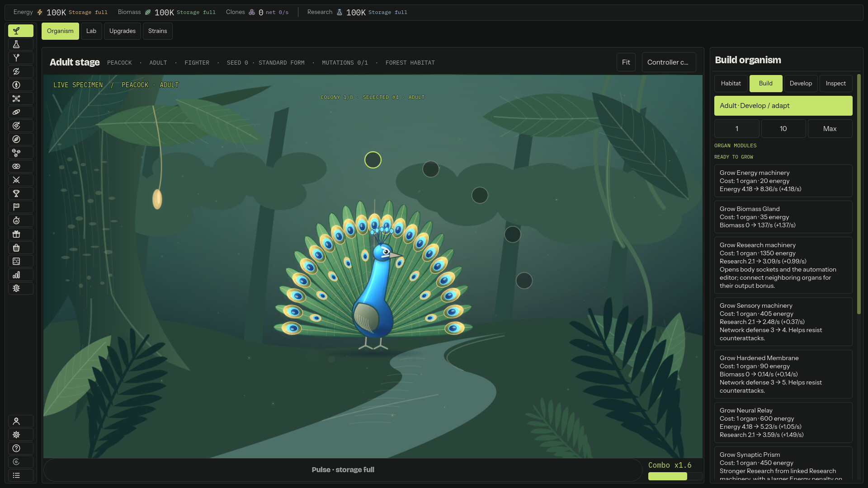Image resolution: width=868 pixels, height=488 pixels.
Task: Click the Grow Neural Relay card
Action: pos(783,422)
